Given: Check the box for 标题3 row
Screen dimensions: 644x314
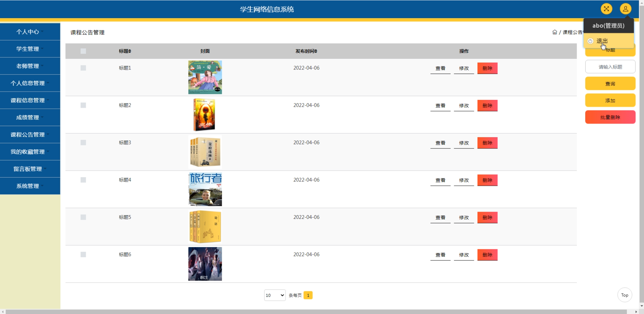Looking at the screenshot, I should [x=83, y=142].
